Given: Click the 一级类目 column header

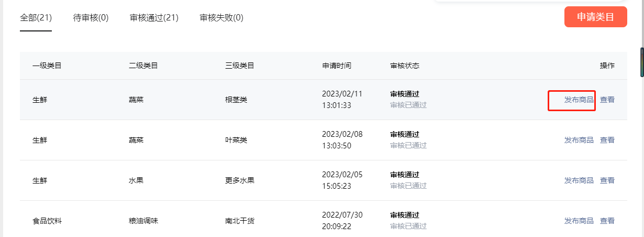Looking at the screenshot, I should point(47,66).
